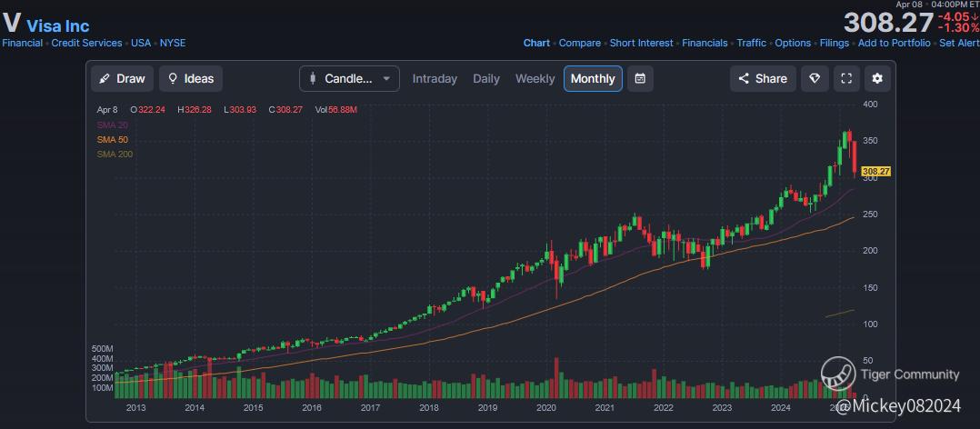
Task: Switch to Intraday timeframe
Action: coord(435,79)
